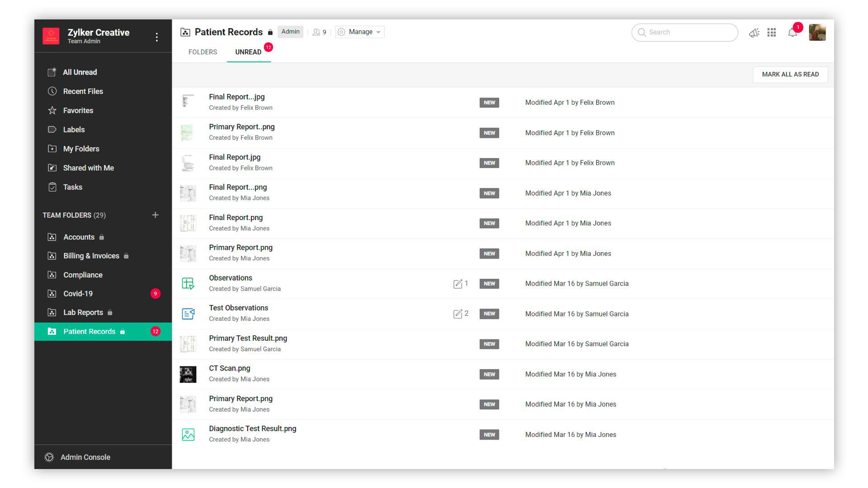Open the members count icon
The image size is (868, 488).
pyautogui.click(x=319, y=32)
